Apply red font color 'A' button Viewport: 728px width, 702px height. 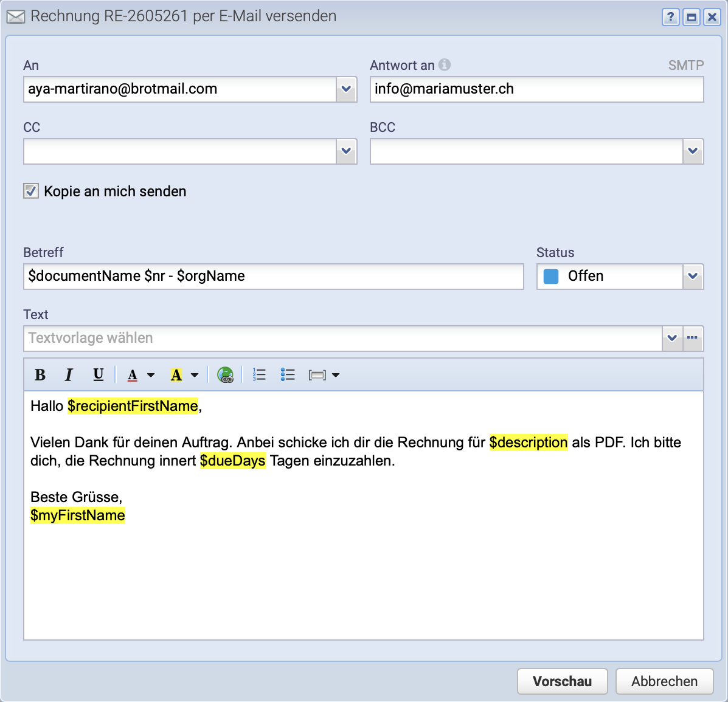point(133,375)
